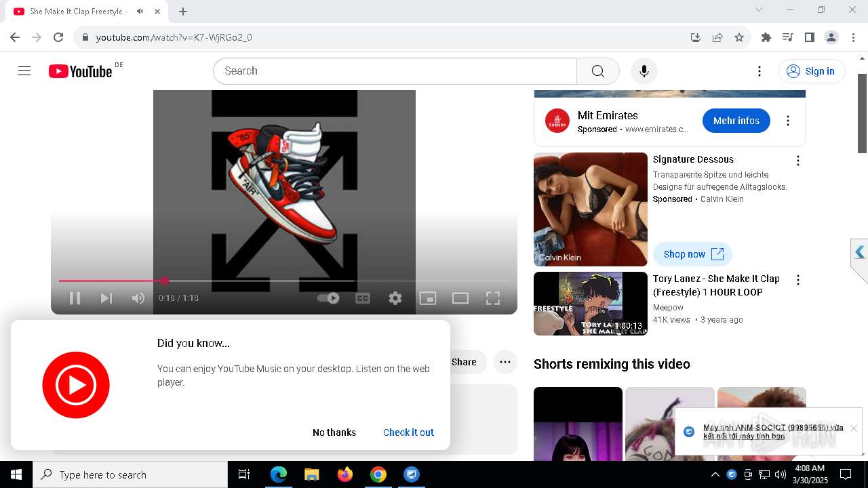Focus the YouTube search box
This screenshot has height=488, width=868.
[395, 71]
